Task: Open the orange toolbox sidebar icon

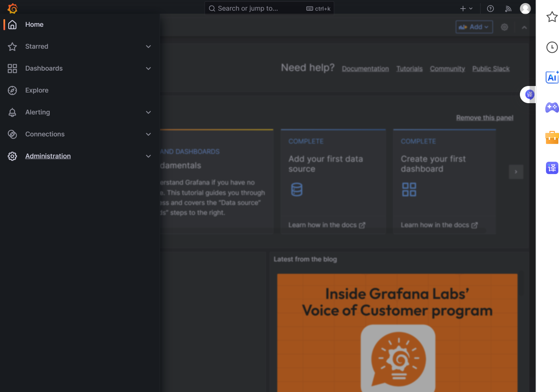Action: click(x=552, y=138)
